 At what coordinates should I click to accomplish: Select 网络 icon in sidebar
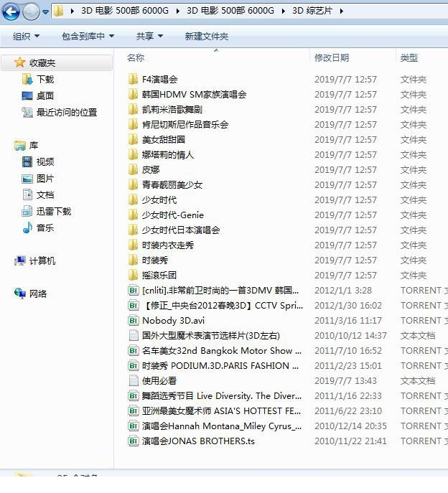point(20,294)
